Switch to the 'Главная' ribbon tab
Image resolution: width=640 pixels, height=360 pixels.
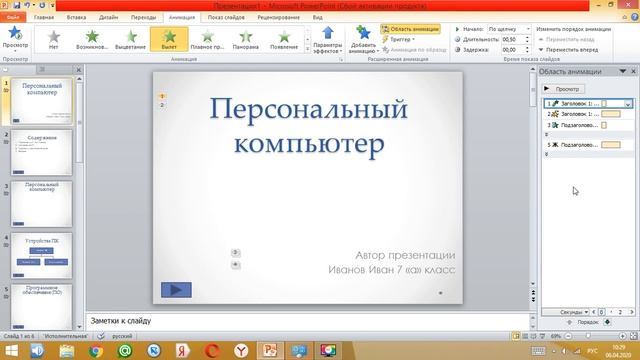[44, 17]
